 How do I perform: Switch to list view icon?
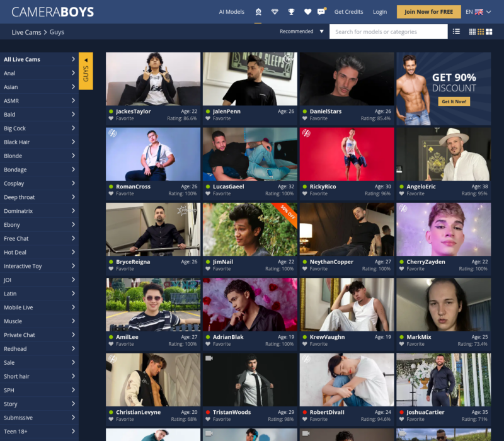click(457, 31)
